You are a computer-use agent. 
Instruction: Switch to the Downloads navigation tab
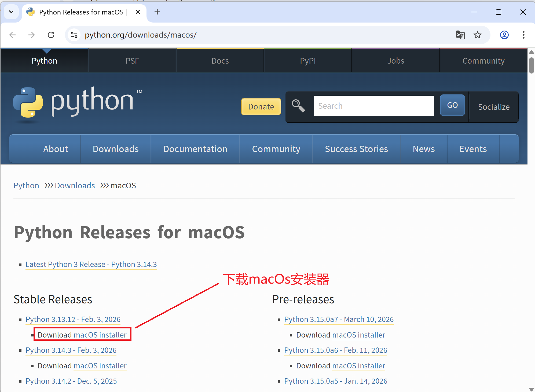click(x=116, y=149)
